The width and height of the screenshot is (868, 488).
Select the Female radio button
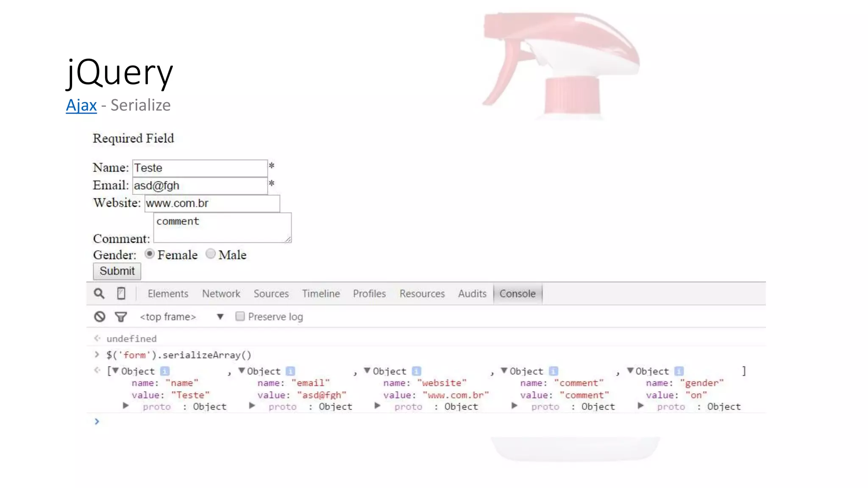coord(149,254)
